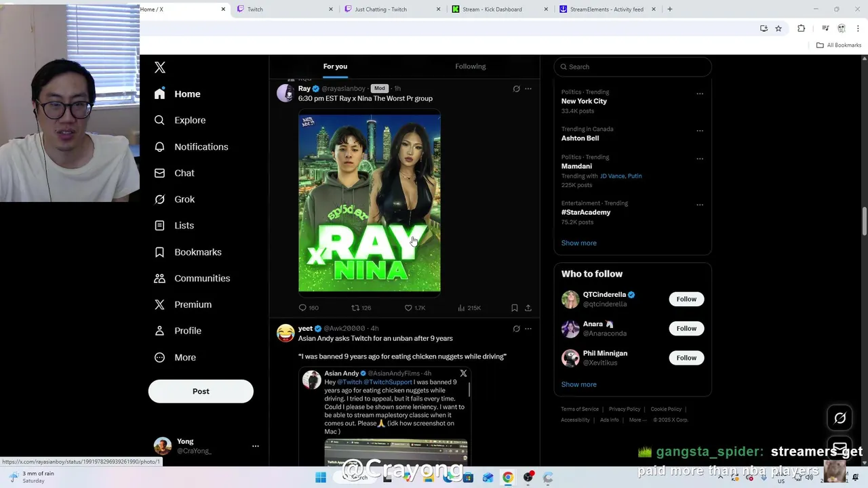Viewport: 868px width, 488px height.
Task: Open Chat in the sidebar
Action: click(174, 173)
